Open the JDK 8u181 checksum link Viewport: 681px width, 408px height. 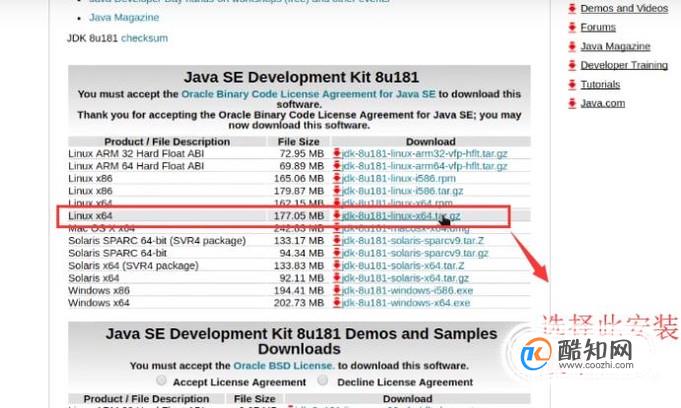[x=144, y=38]
